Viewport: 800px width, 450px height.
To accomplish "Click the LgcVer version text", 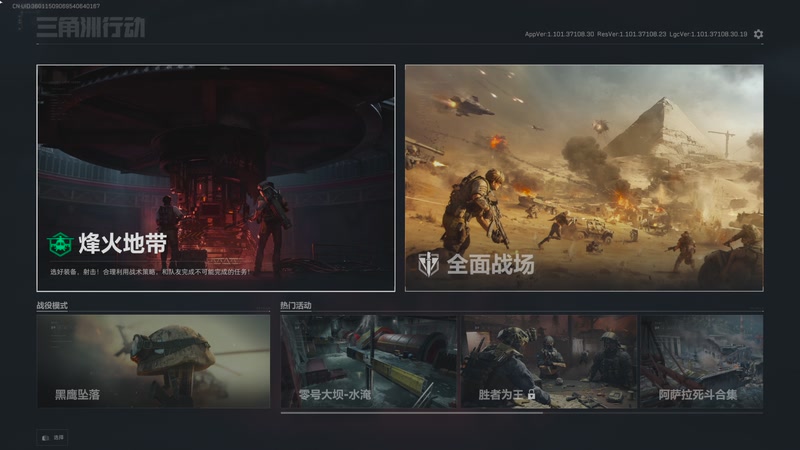I will click(x=708, y=34).
